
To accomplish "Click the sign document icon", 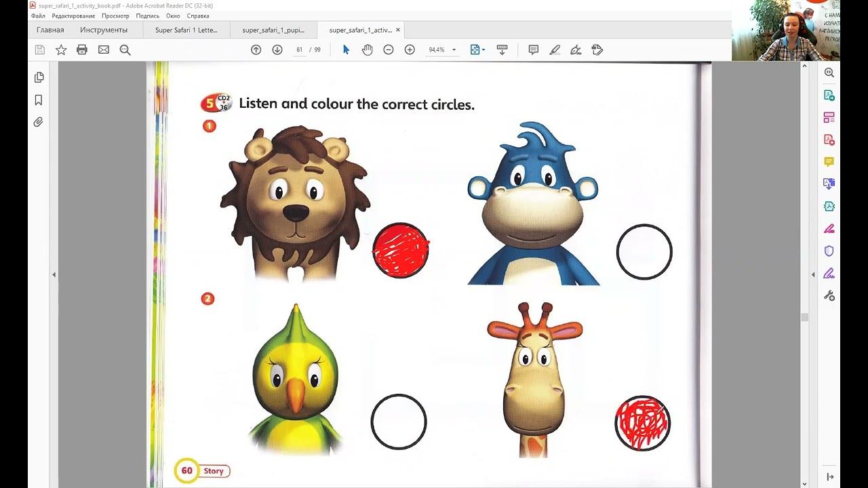I will 576,49.
